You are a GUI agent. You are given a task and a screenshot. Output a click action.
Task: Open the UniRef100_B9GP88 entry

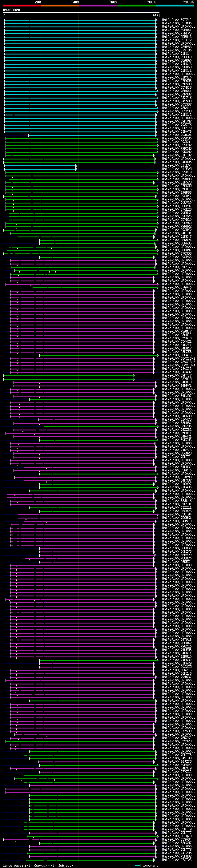[x=177, y=192]
